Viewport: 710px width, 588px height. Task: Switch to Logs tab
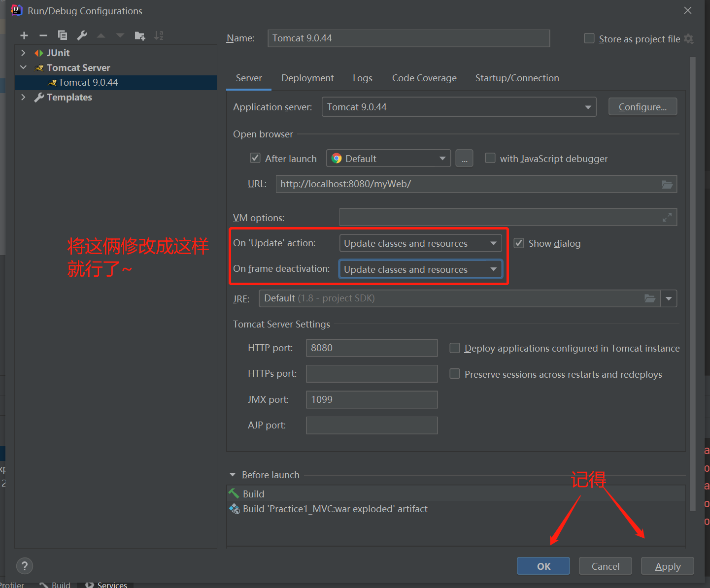(x=363, y=78)
